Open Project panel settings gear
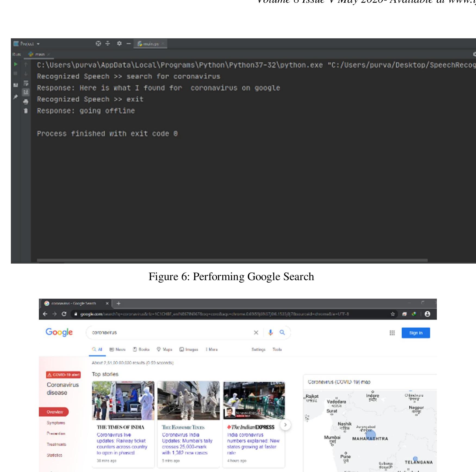 click(119, 43)
